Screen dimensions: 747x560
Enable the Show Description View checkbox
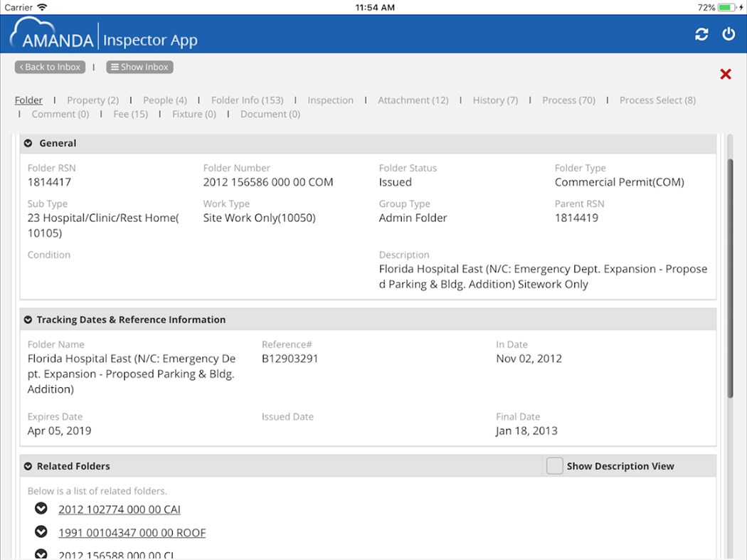coord(554,466)
